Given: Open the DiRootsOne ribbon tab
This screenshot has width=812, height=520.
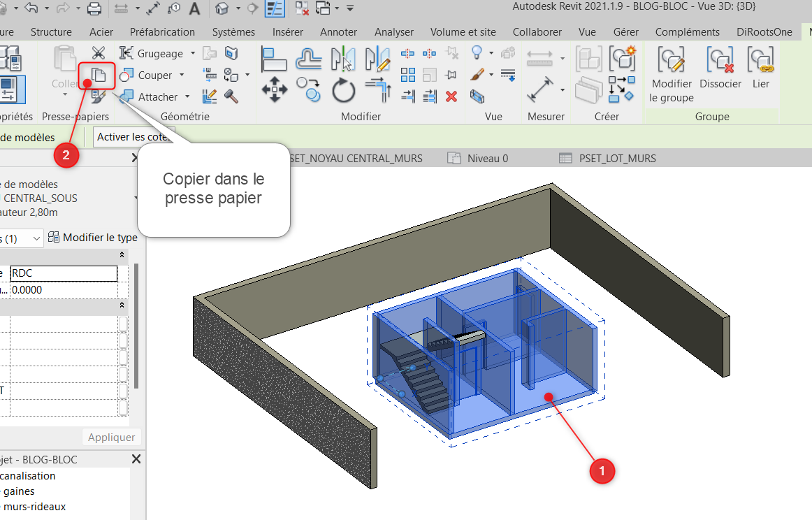Looking at the screenshot, I should click(764, 31).
